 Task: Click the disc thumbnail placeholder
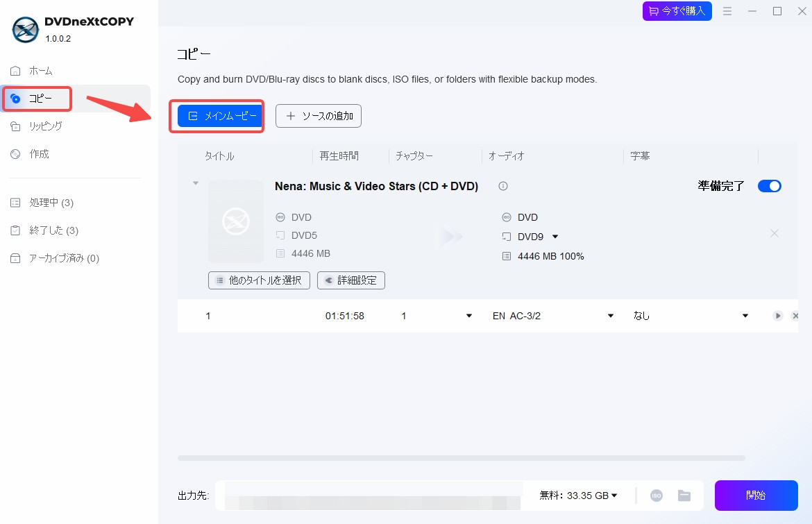click(236, 221)
